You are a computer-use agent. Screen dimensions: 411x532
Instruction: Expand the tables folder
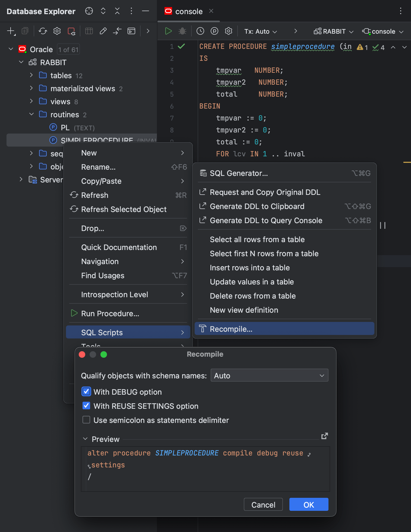point(31,75)
